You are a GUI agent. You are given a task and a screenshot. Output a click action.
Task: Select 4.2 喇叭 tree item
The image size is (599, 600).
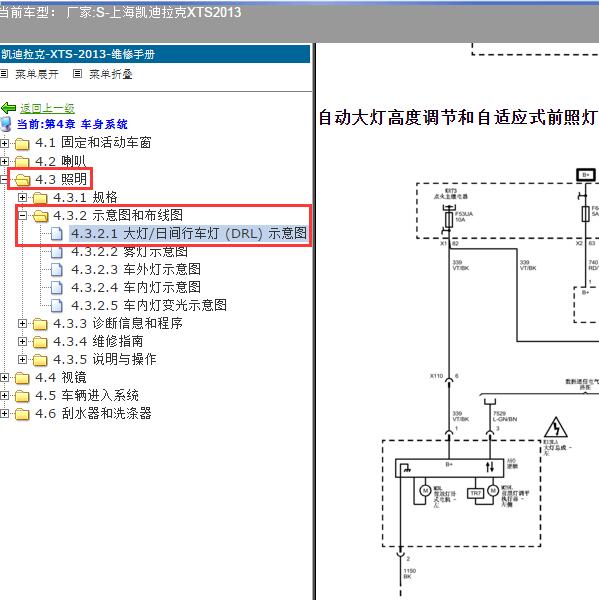[60, 161]
